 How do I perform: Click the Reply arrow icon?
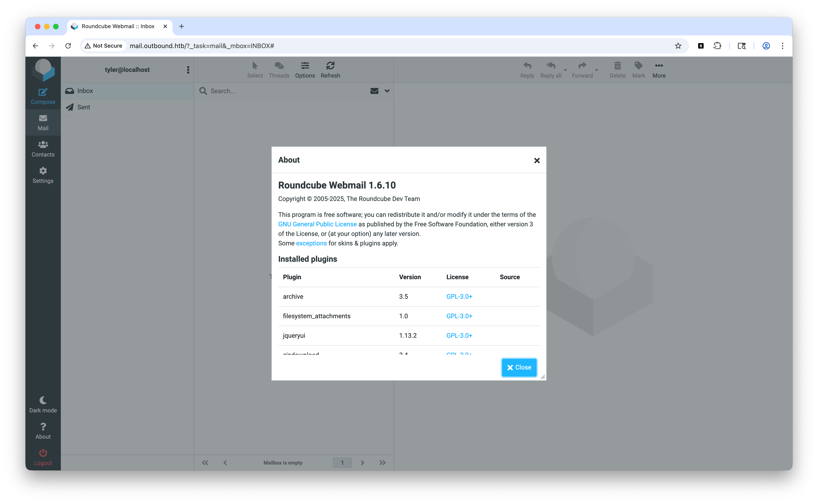[x=527, y=65]
